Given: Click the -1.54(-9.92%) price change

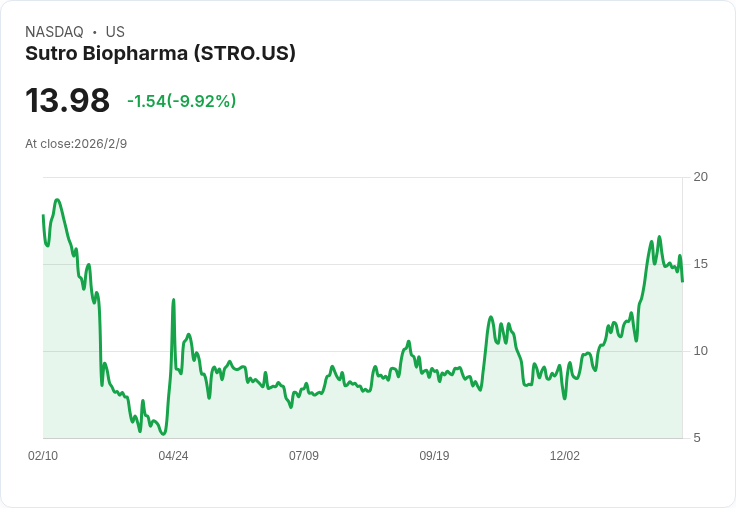Looking at the screenshot, I should (x=181, y=101).
